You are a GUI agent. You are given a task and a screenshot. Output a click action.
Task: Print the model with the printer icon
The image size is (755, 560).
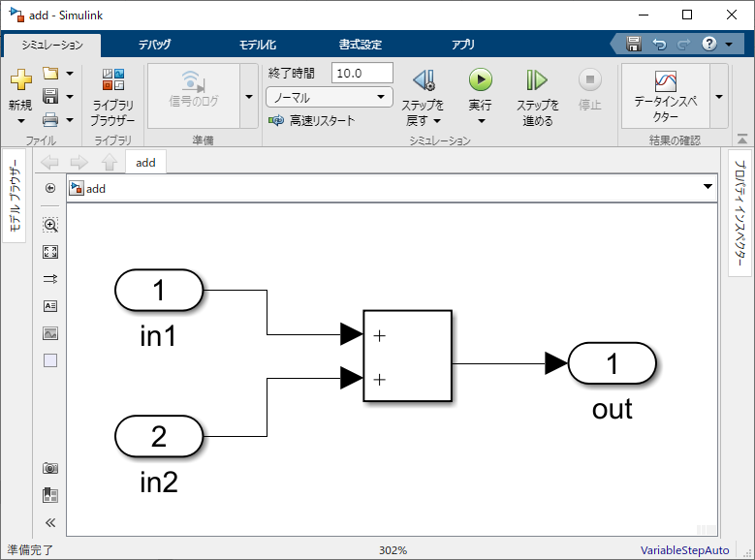click(x=50, y=119)
